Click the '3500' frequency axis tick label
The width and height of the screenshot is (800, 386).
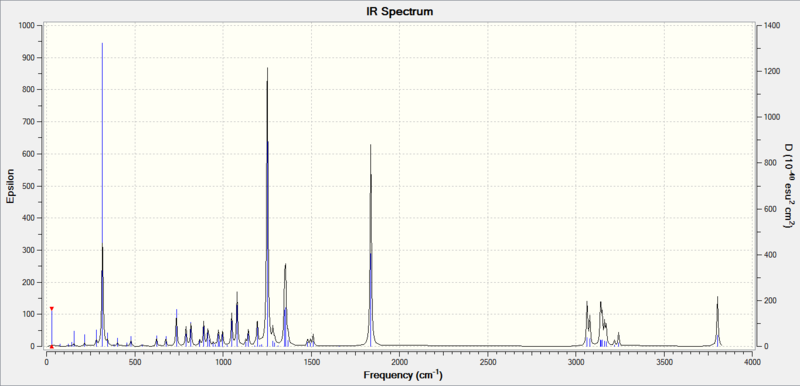coord(664,362)
